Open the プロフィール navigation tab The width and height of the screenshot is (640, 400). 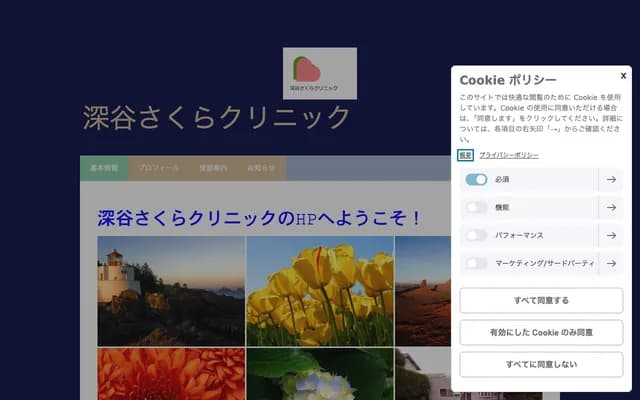coord(159,168)
